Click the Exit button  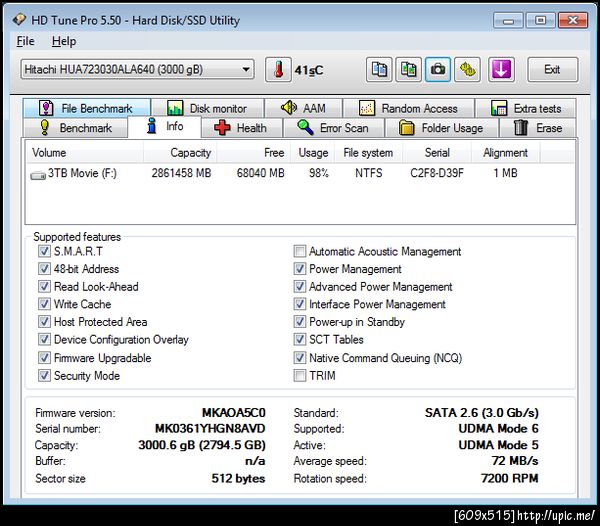tap(552, 70)
